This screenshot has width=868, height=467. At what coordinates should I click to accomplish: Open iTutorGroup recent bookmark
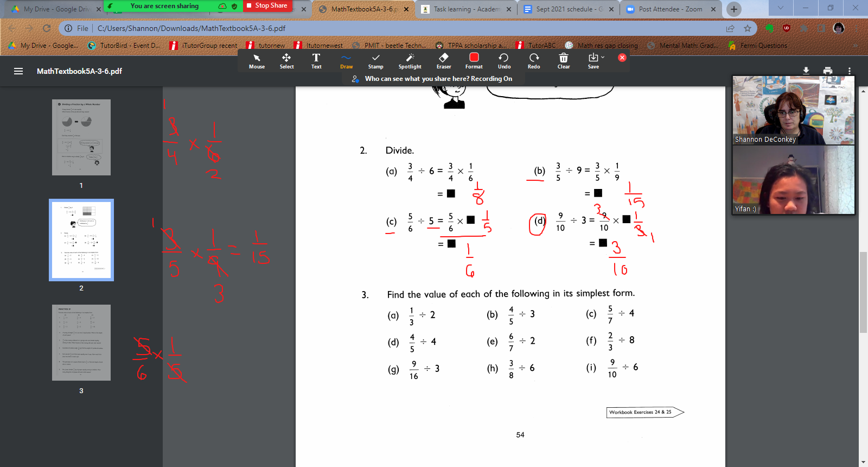203,46
